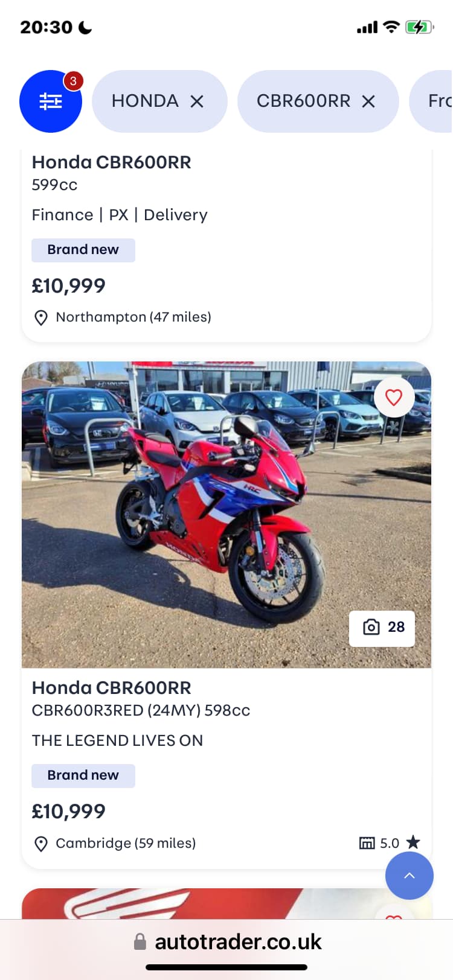
Task: Select the £10,999 price of Cambridge listing
Action: 69,812
